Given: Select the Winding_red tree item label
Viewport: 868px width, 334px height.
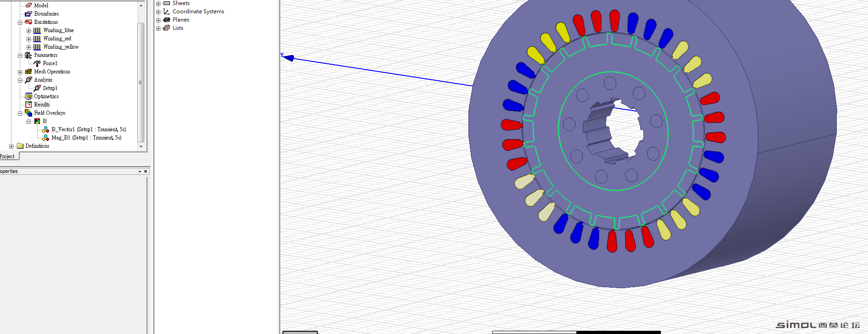Looking at the screenshot, I should (x=57, y=39).
